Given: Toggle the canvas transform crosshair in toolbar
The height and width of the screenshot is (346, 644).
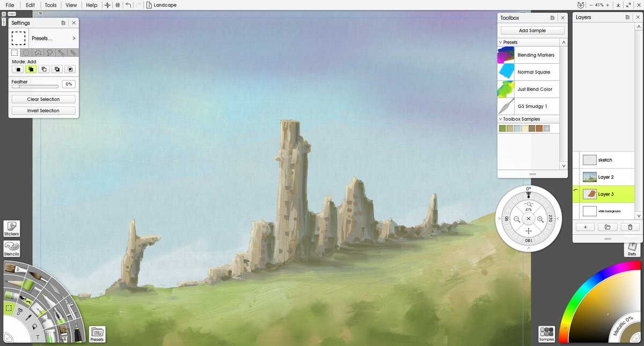Looking at the screenshot, I should (107, 5).
